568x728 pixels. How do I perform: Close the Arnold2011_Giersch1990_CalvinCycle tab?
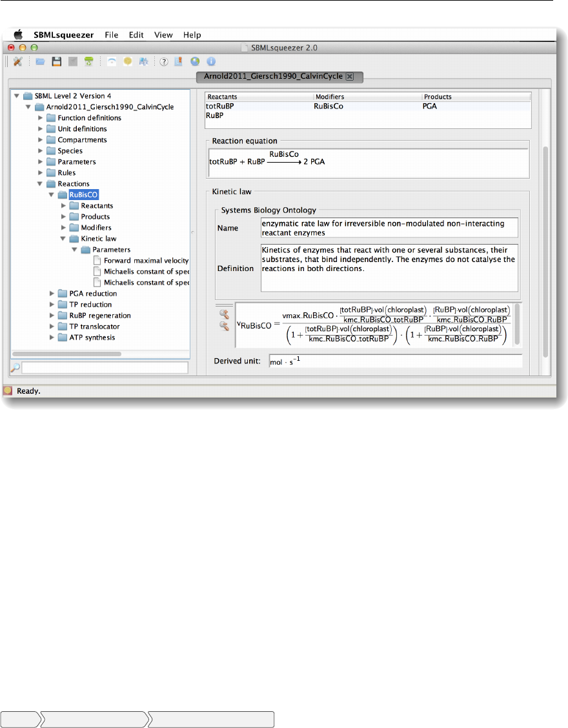(x=350, y=77)
